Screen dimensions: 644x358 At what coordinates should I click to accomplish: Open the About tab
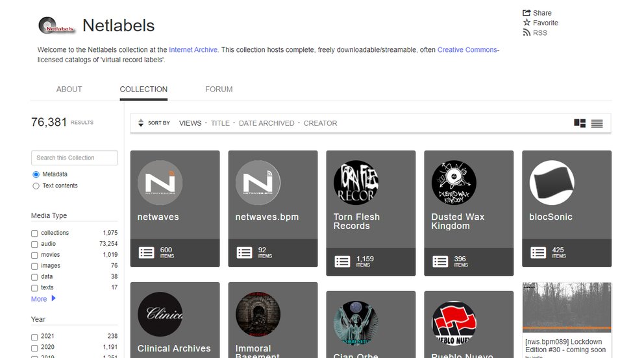pyautogui.click(x=69, y=89)
